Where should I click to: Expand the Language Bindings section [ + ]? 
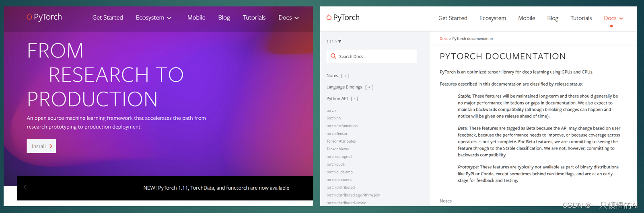pyautogui.click(x=369, y=87)
